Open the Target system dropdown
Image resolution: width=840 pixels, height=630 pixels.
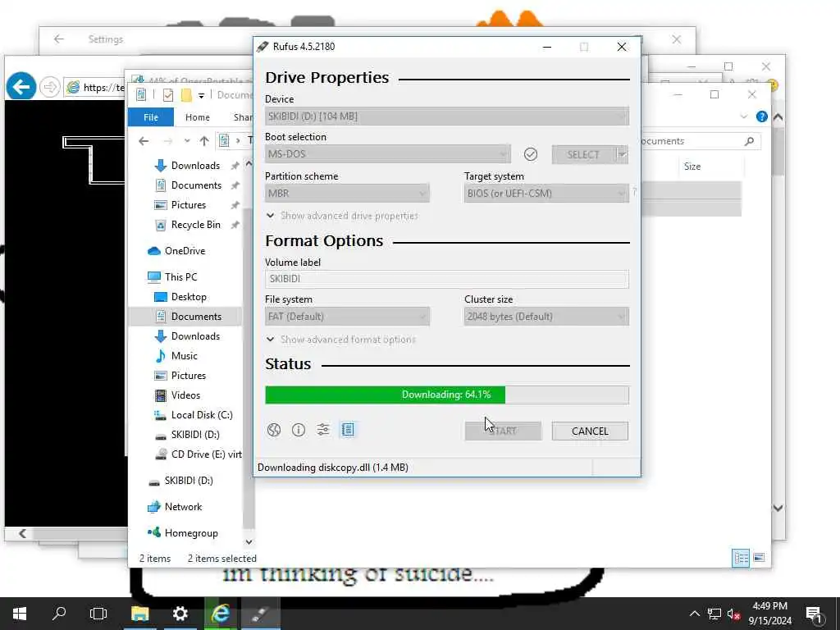(x=546, y=194)
